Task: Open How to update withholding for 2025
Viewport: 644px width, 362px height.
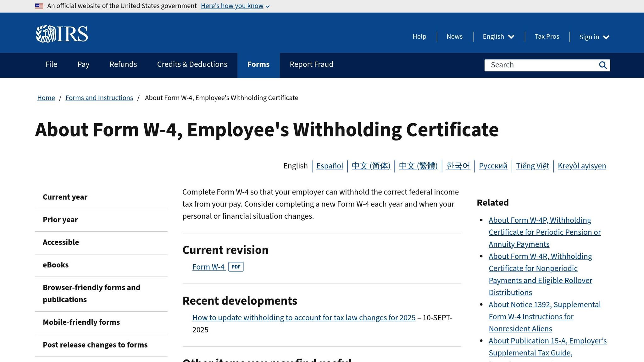Action: [304, 318]
